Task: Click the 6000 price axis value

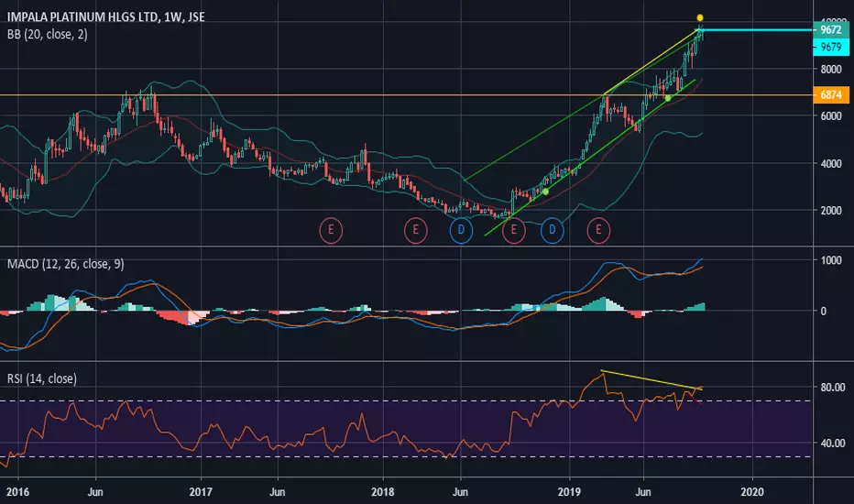Action: 831,116
